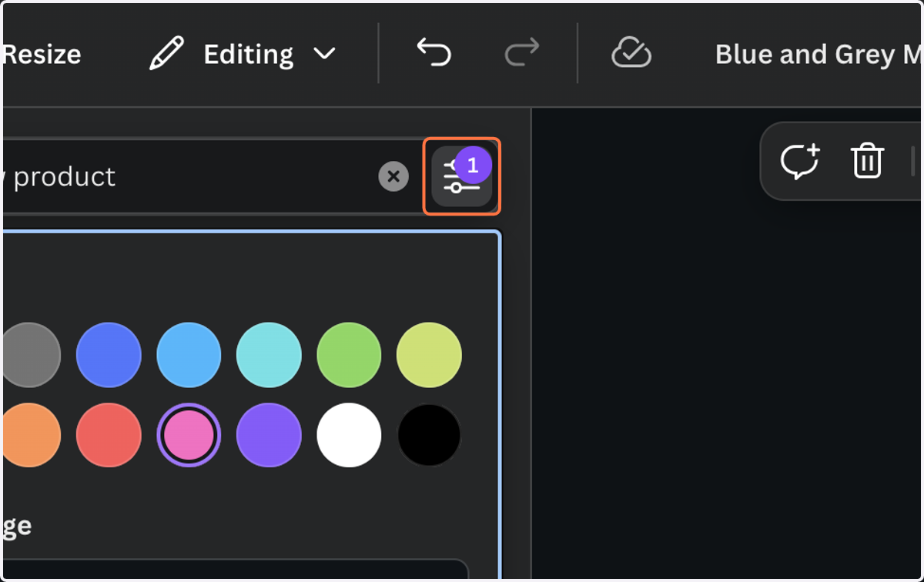924x582 pixels.
Task: Click the cloud save status icon
Action: (x=631, y=54)
